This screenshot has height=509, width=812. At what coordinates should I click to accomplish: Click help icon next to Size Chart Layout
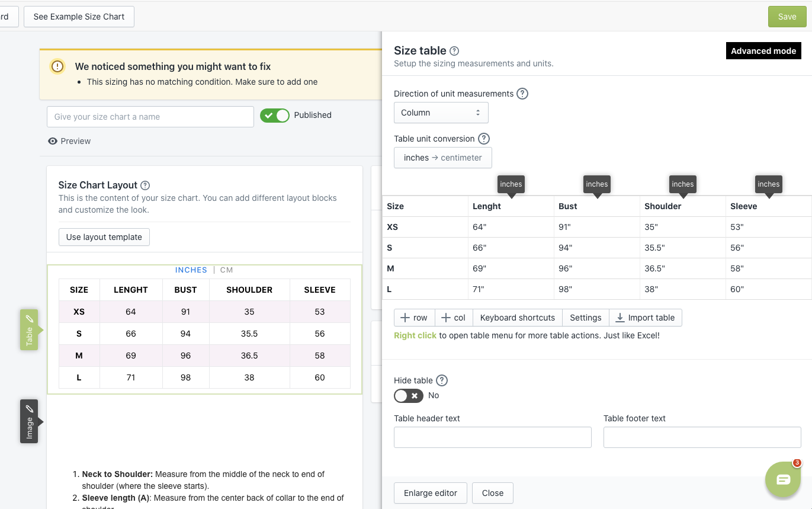click(145, 185)
